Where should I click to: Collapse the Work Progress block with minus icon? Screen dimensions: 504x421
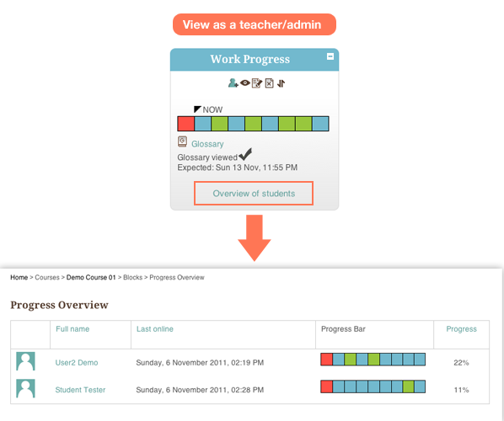(x=330, y=56)
